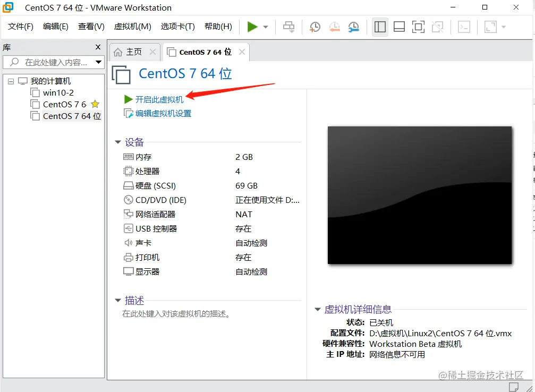This screenshot has height=392, width=535.
Task: Start the virtual machine with the green power button
Action: tap(253, 27)
